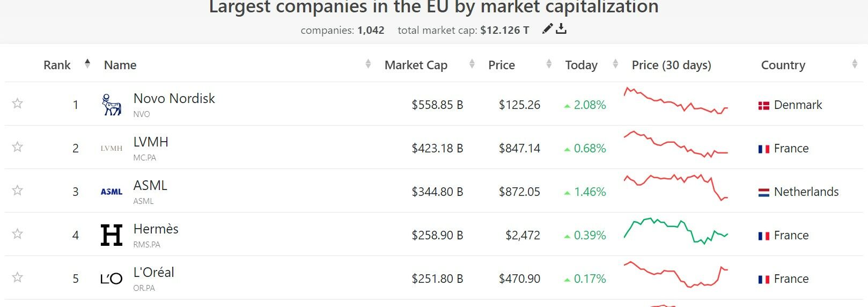Click the LVMH logo icon
The width and height of the screenshot is (868, 307).
[x=112, y=148]
